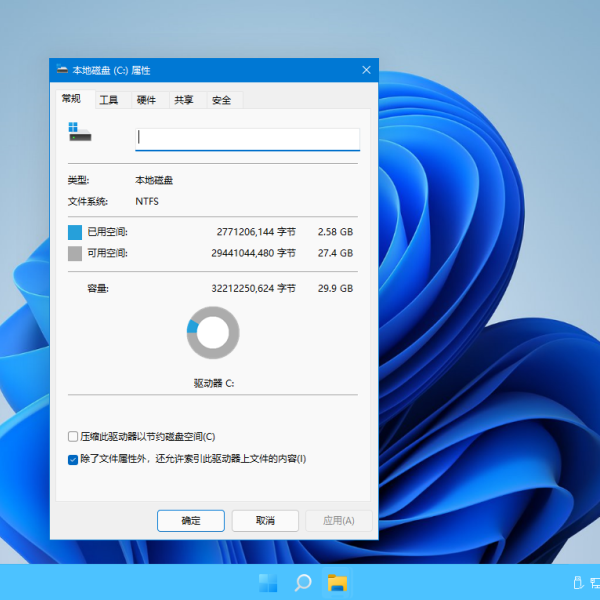Click the 应用(A) button
Screen dimensions: 600x600
(x=339, y=520)
